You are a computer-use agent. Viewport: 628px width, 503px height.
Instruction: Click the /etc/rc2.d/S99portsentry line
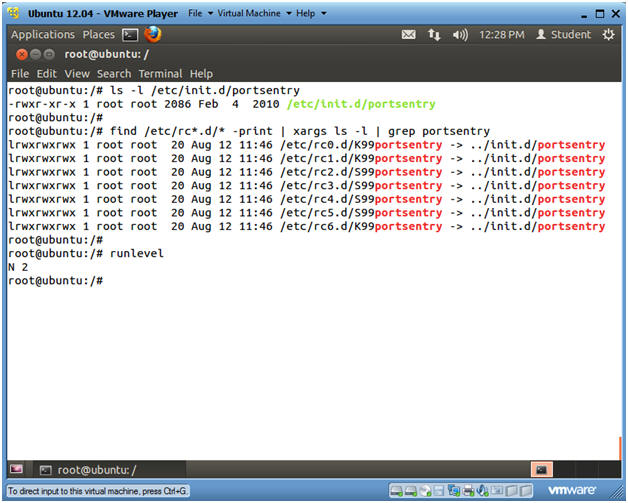tap(306, 172)
